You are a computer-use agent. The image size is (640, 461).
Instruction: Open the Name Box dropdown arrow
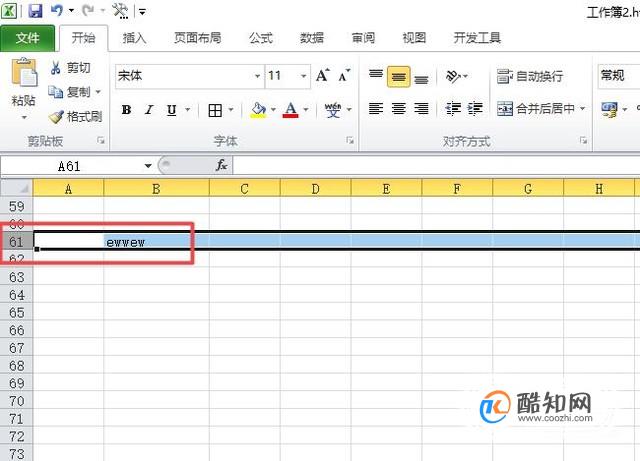point(148,166)
